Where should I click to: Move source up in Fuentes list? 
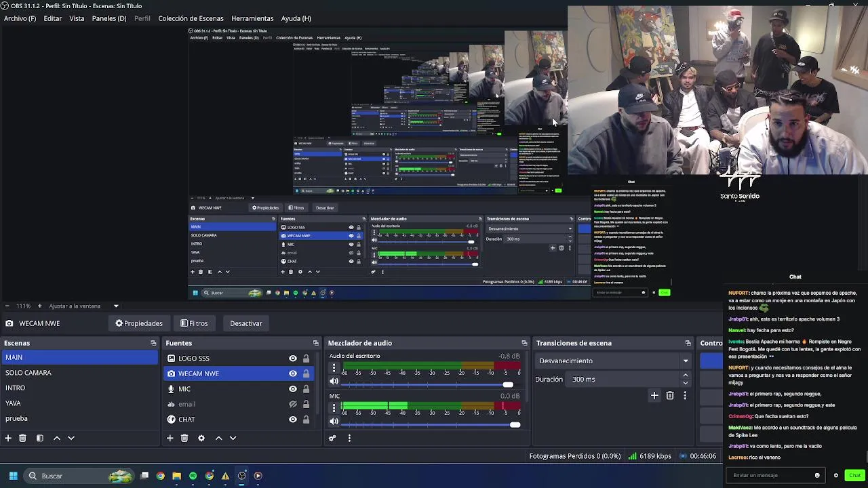point(219,439)
